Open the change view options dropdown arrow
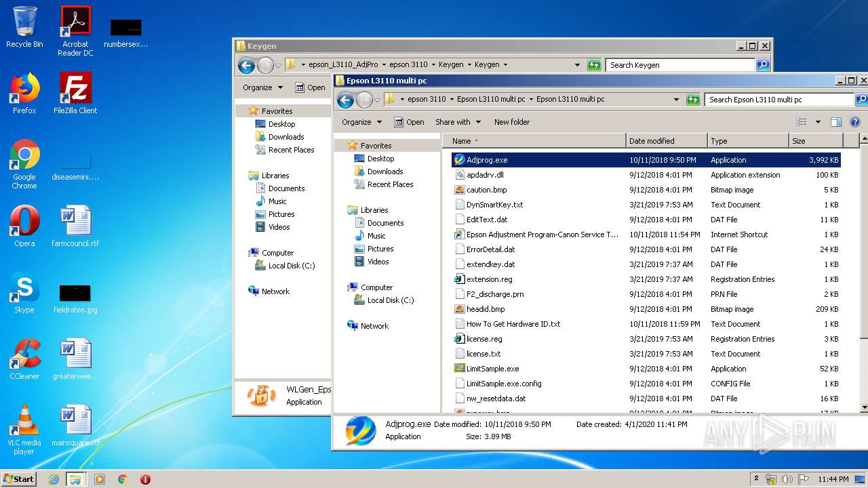Image resolution: width=868 pixels, height=488 pixels. click(x=818, y=122)
